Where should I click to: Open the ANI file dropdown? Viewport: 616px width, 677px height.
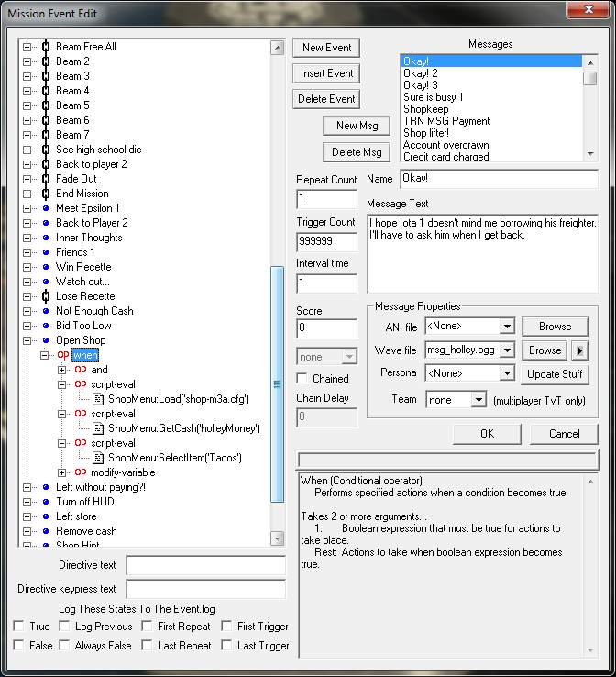(x=507, y=327)
